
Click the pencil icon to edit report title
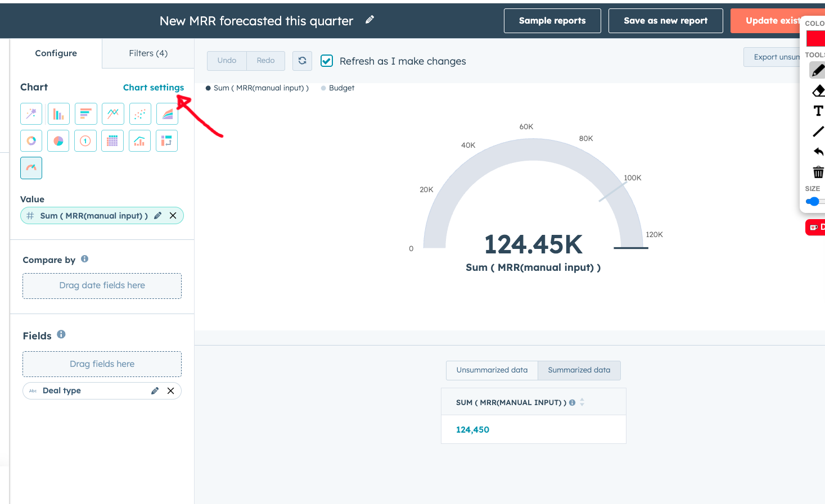click(369, 20)
